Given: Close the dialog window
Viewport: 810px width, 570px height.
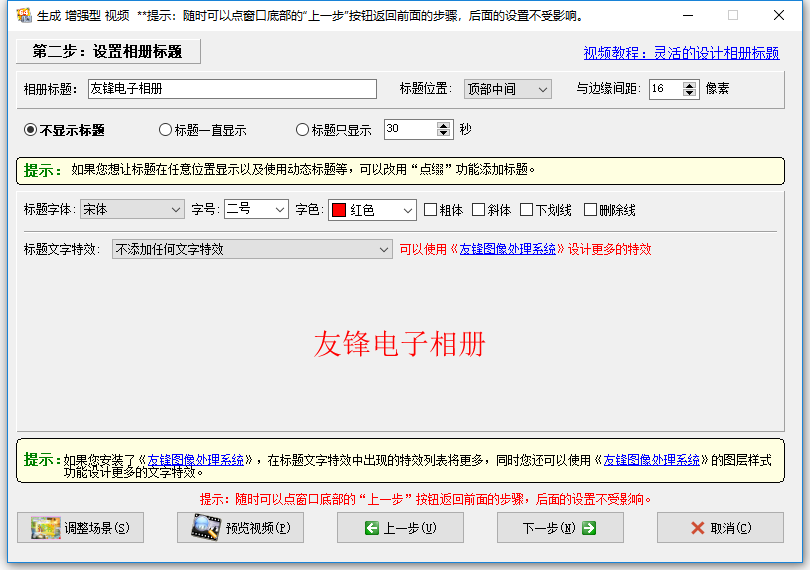Looking at the screenshot, I should point(778,16).
